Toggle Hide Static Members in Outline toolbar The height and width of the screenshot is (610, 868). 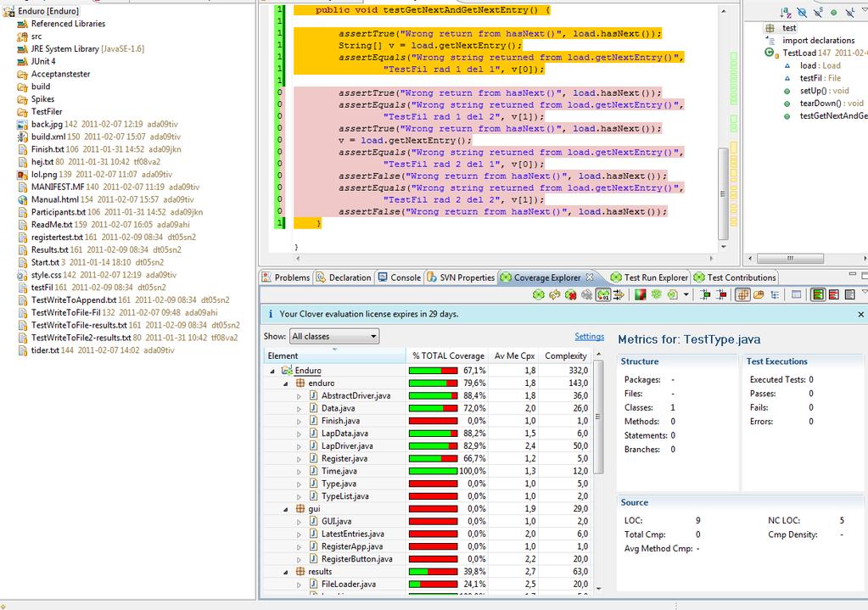click(x=818, y=12)
